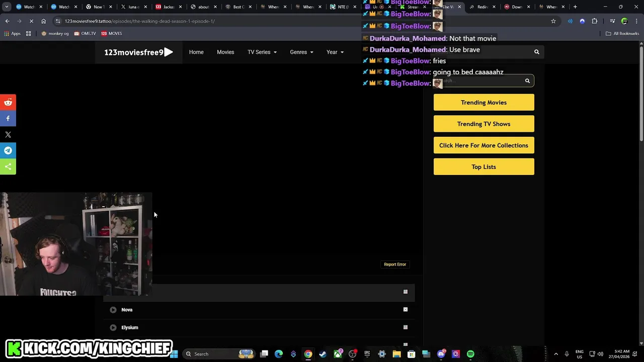Open the Chrome profile avatar

(x=624, y=21)
